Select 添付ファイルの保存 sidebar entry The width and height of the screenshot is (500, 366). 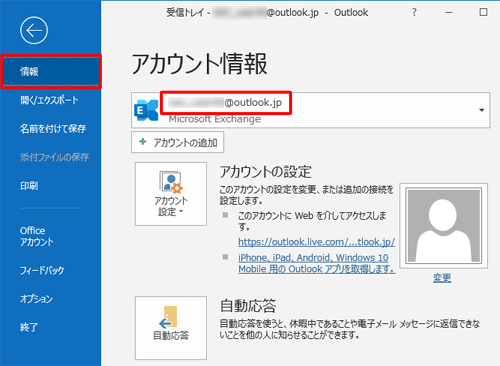[54, 157]
